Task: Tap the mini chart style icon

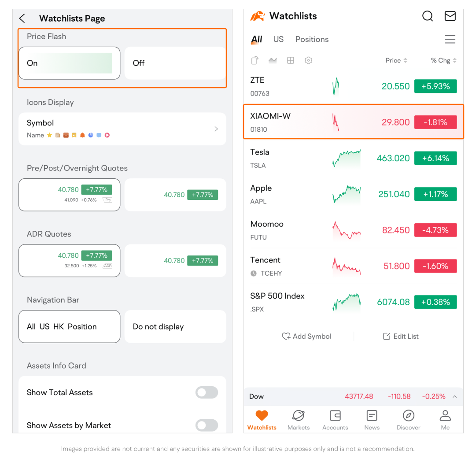Action: click(273, 61)
